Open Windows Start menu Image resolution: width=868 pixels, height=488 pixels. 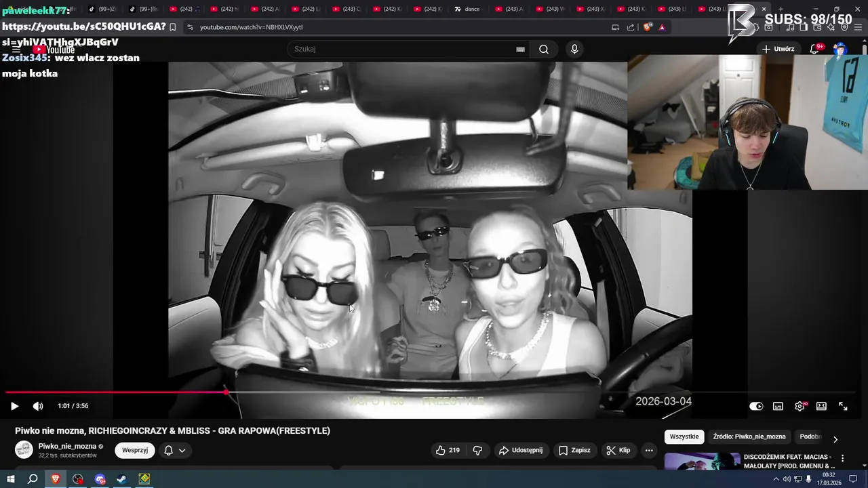coord(10,479)
